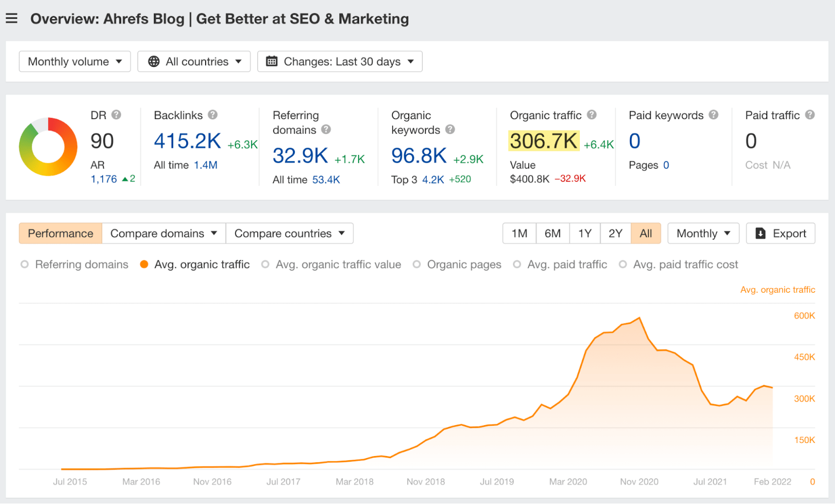Open the Monthly interval dropdown

(703, 233)
